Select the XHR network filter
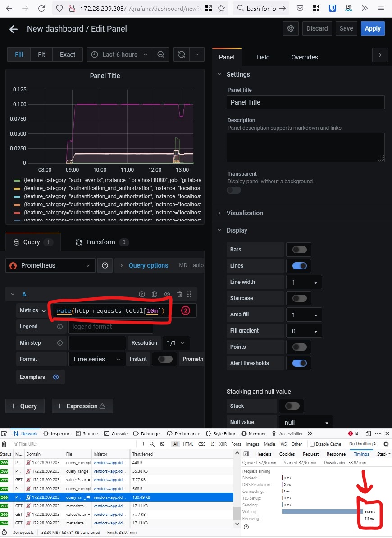The image size is (392, 538). pos(223,444)
